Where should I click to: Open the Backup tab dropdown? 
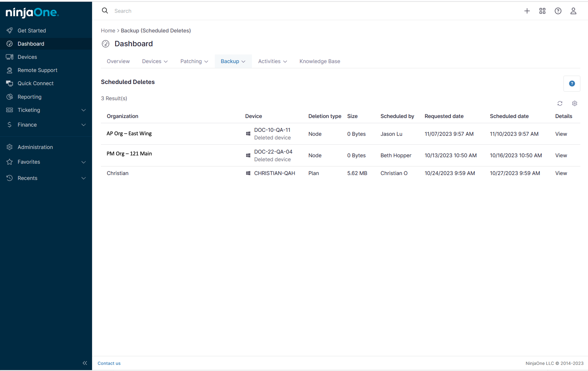tap(233, 61)
